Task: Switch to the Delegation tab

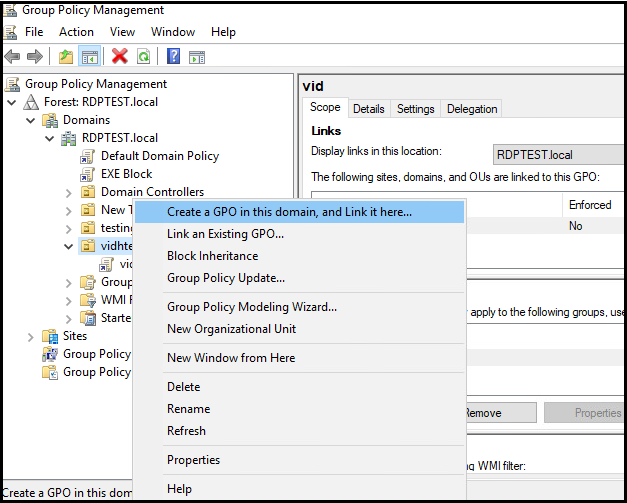Action: 472,109
